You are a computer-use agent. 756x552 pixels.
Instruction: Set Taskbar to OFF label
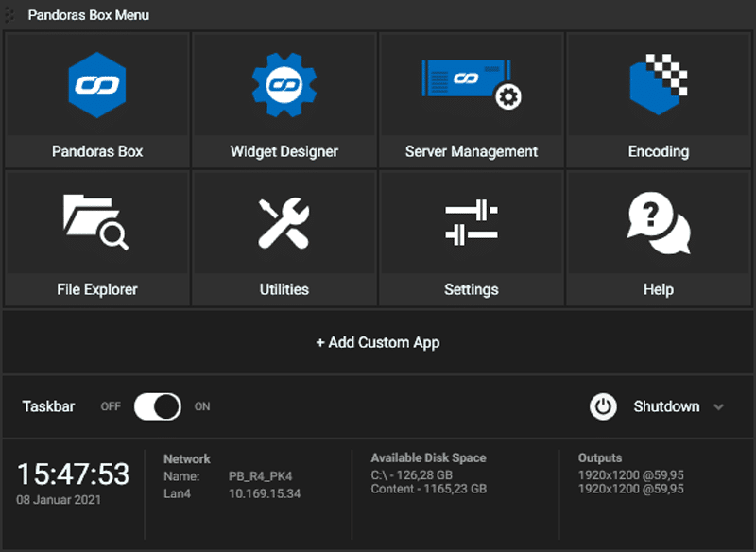coord(111,407)
